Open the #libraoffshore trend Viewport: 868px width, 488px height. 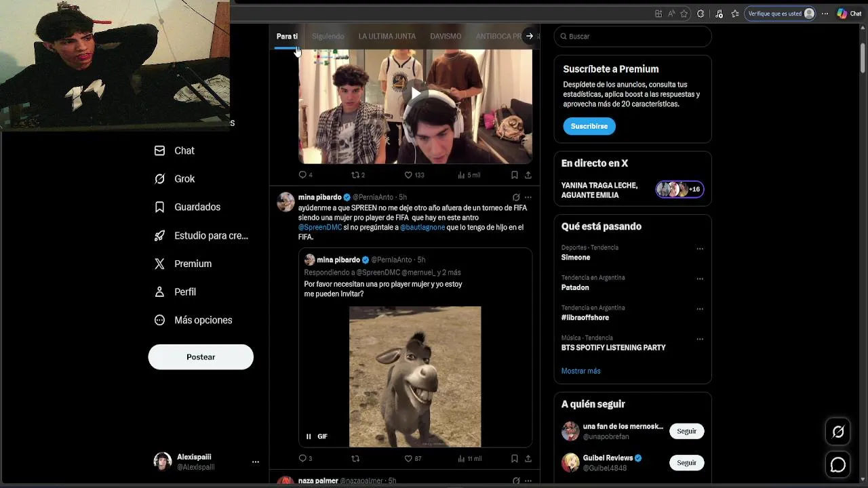[585, 317]
